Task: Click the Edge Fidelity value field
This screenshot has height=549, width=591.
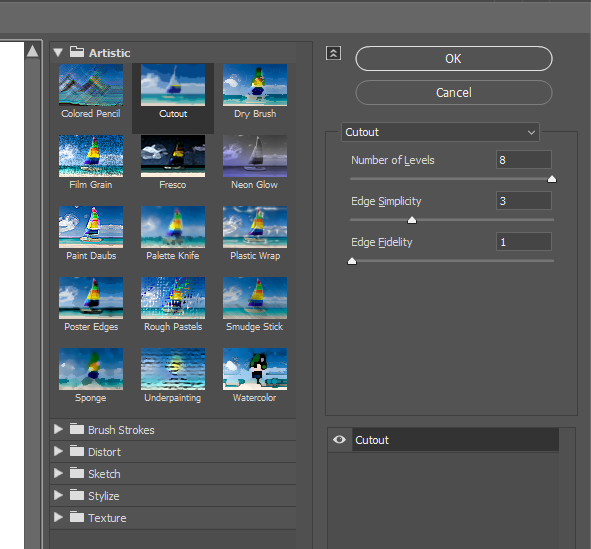Action: (524, 242)
